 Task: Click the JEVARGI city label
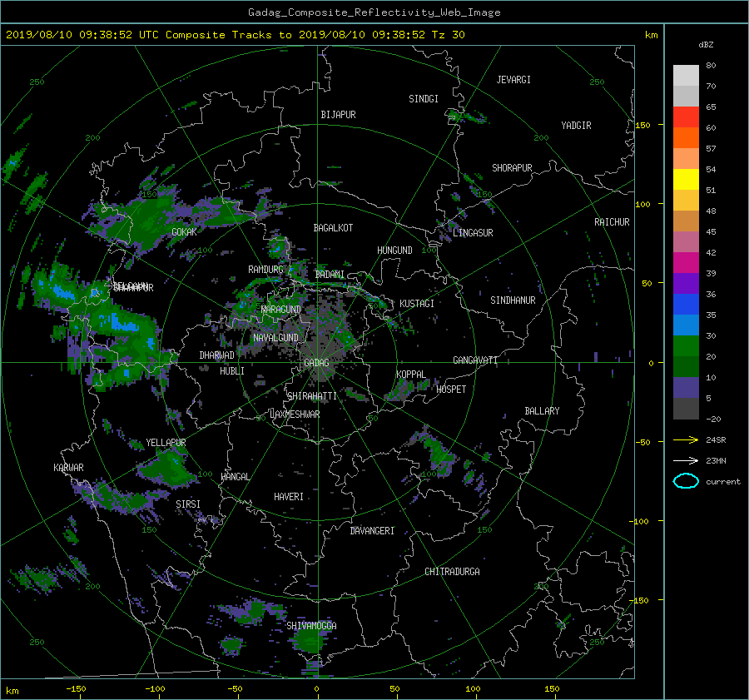pyautogui.click(x=513, y=80)
